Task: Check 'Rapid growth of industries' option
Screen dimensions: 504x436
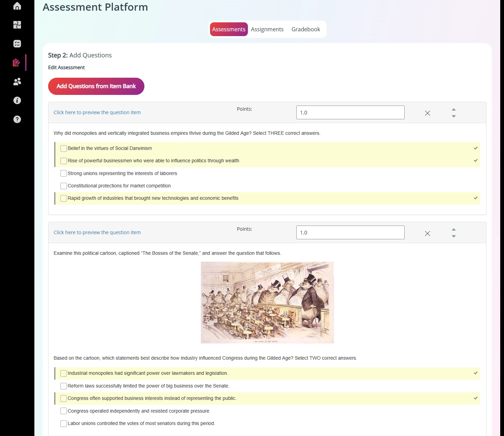Action: [64, 198]
